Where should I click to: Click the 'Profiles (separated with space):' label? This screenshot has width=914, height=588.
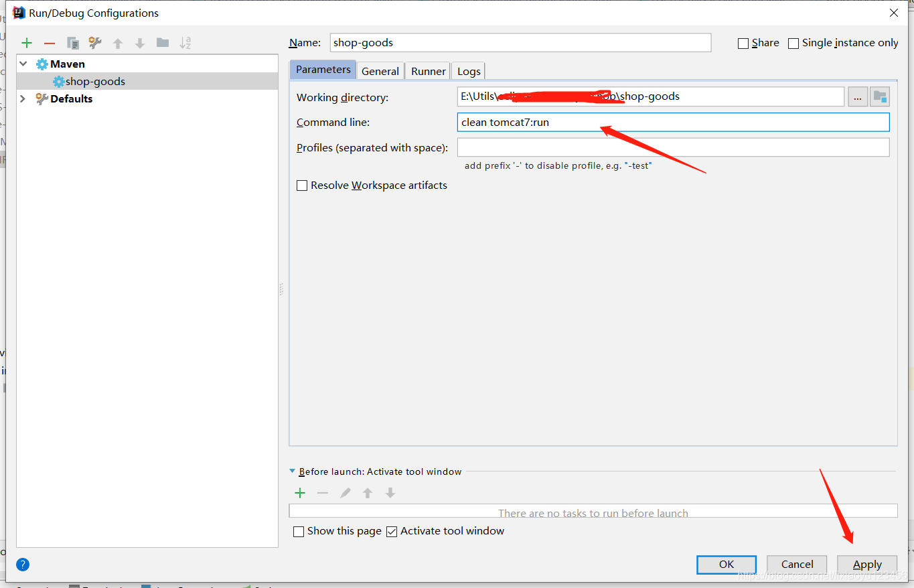(x=372, y=148)
